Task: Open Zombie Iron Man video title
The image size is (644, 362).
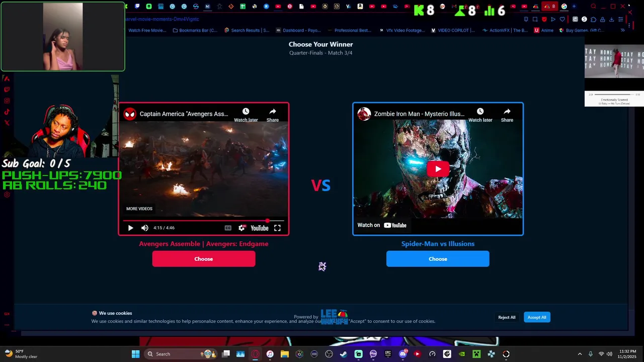Action: (x=419, y=114)
